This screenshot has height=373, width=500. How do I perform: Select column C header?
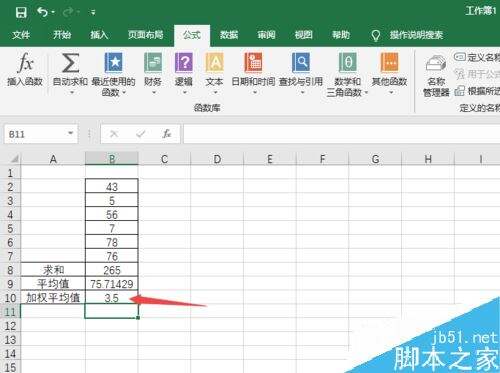pyautogui.click(x=164, y=159)
